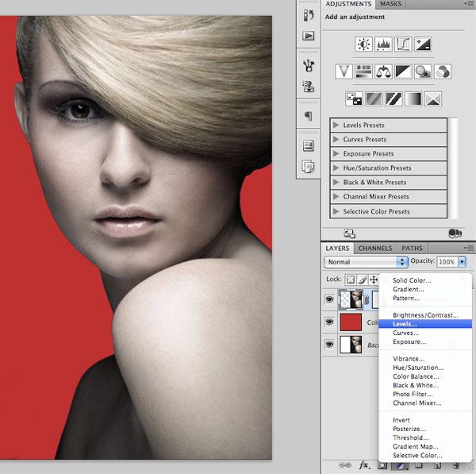Image resolution: width=476 pixels, height=474 pixels.
Task: Open the Paragraph panel icon
Action: tap(308, 117)
